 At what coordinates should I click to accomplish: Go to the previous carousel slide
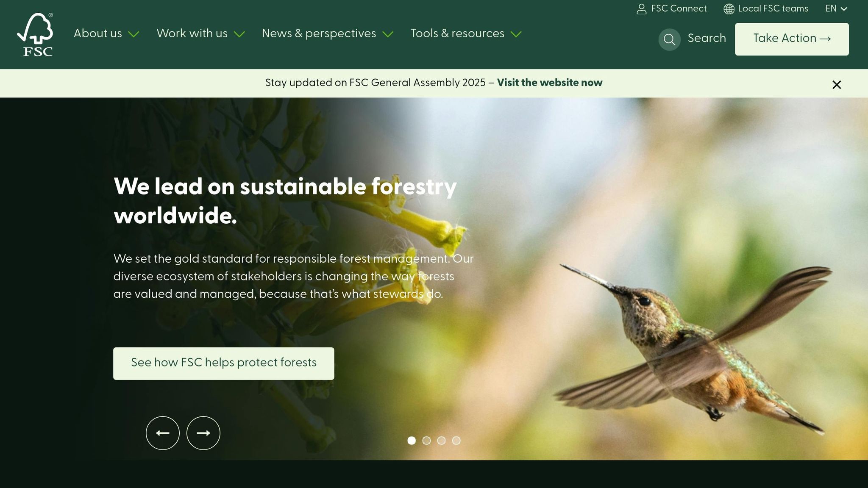pyautogui.click(x=163, y=433)
